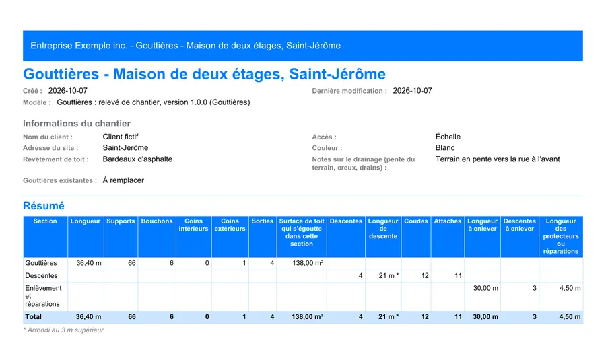Click the colour value 'Blanc'
Image resolution: width=606 pixels, height=364 pixels.
pos(445,148)
